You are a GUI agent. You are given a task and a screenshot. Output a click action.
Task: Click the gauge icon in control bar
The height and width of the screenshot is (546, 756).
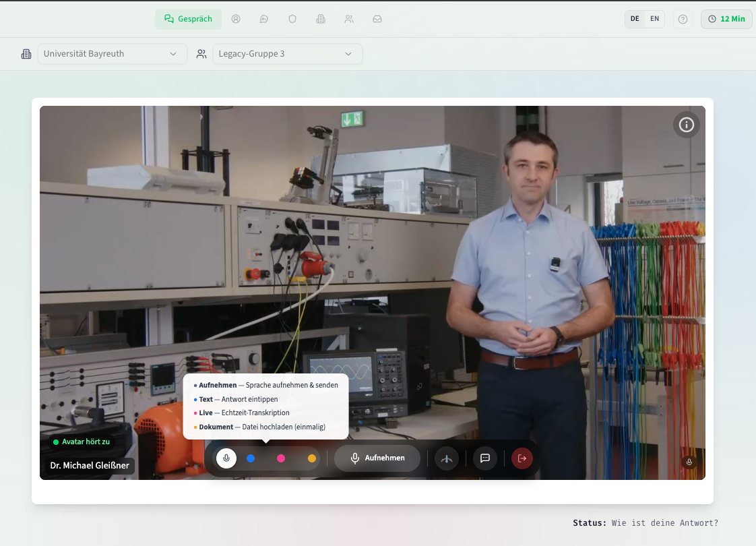click(447, 458)
